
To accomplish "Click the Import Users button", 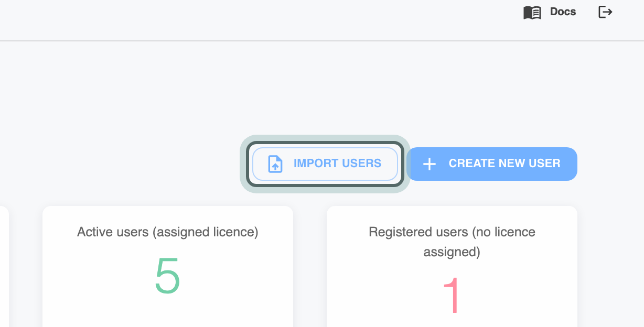I will 325,164.
